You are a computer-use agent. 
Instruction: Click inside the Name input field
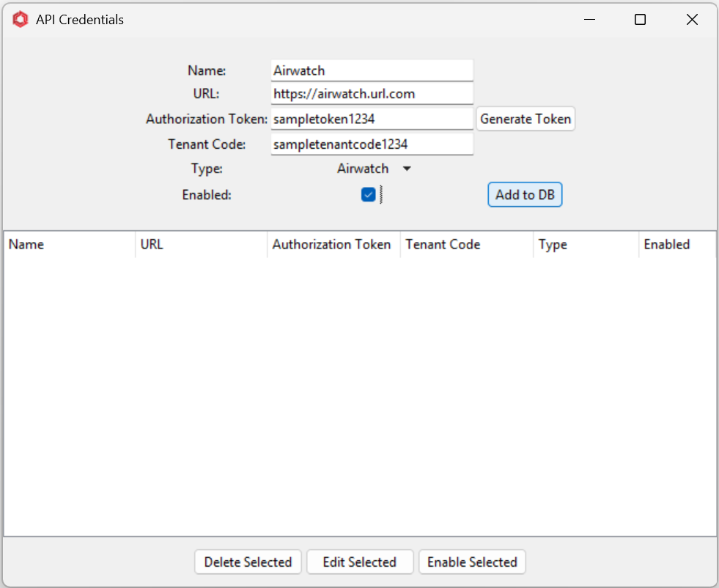(372, 70)
